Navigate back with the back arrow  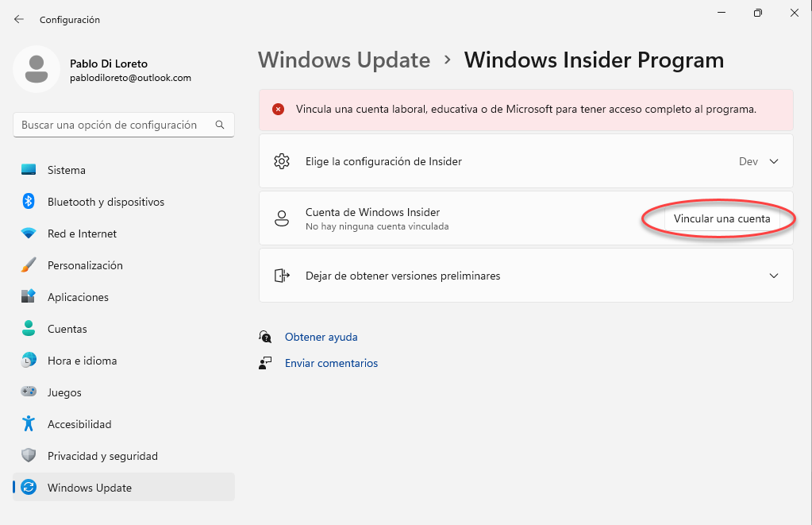(x=19, y=19)
